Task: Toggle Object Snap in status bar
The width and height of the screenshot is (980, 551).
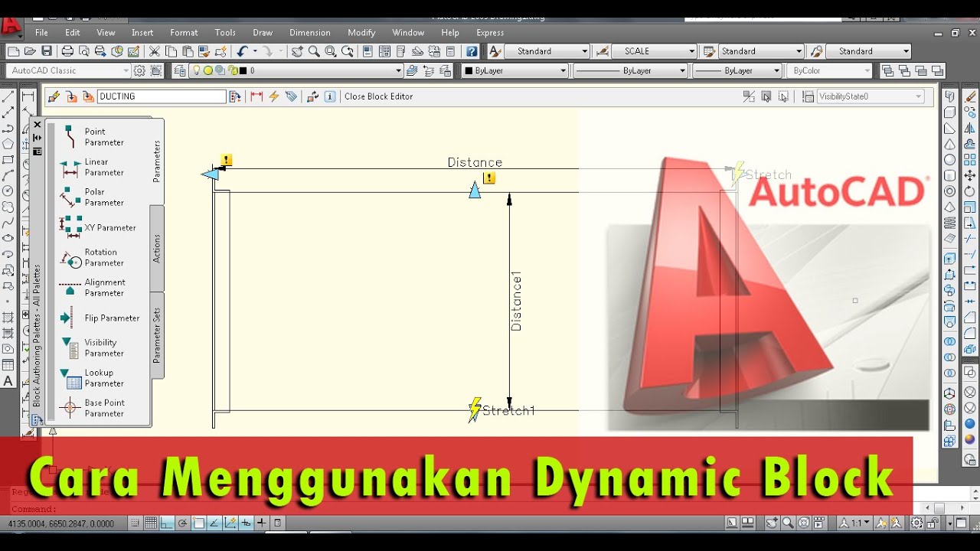Action: point(199,523)
